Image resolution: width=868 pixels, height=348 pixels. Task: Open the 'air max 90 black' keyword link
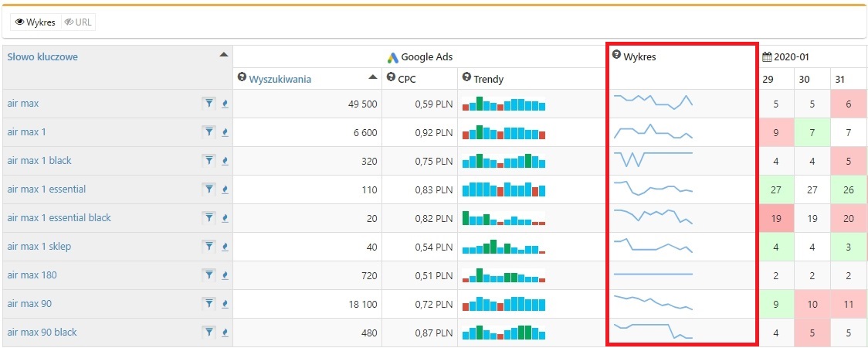coord(42,333)
